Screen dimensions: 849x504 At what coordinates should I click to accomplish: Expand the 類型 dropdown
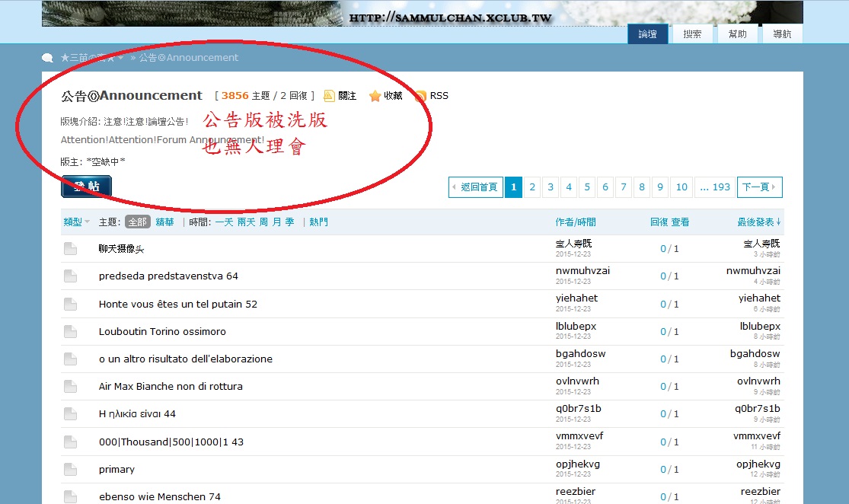pos(76,222)
